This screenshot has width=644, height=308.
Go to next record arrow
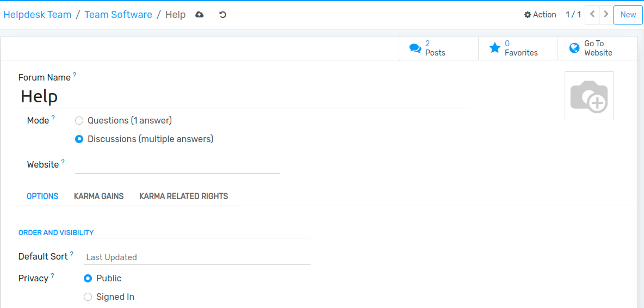(605, 15)
